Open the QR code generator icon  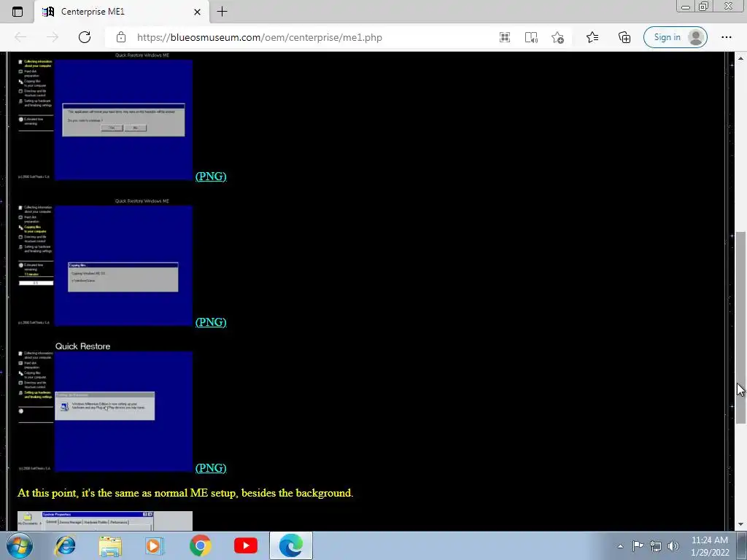[505, 37]
